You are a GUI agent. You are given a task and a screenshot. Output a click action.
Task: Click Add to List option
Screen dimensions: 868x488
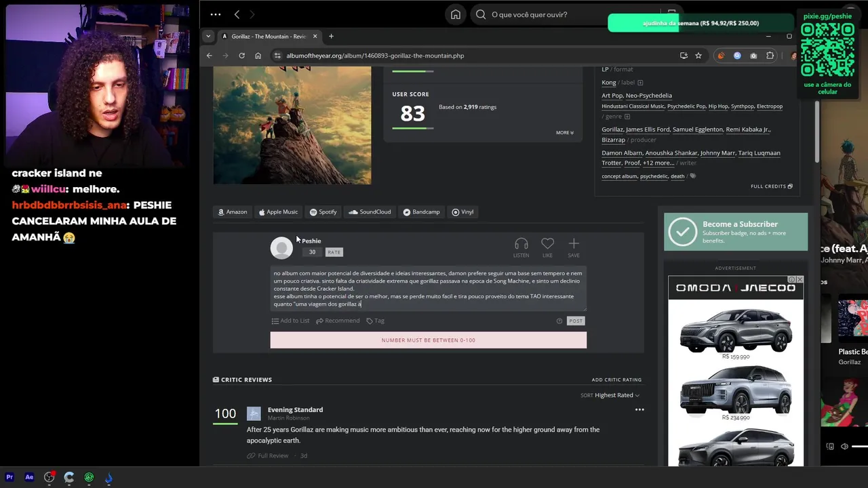tap(290, 321)
